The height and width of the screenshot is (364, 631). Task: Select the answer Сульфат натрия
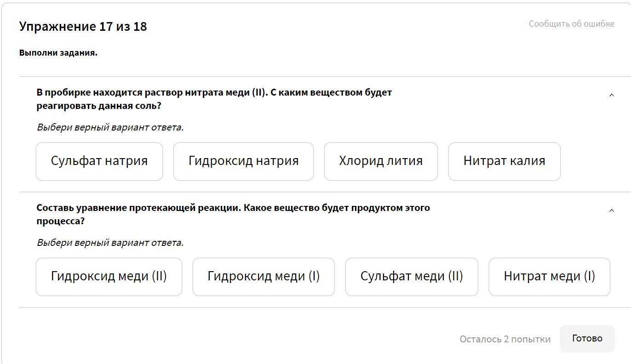coord(99,161)
